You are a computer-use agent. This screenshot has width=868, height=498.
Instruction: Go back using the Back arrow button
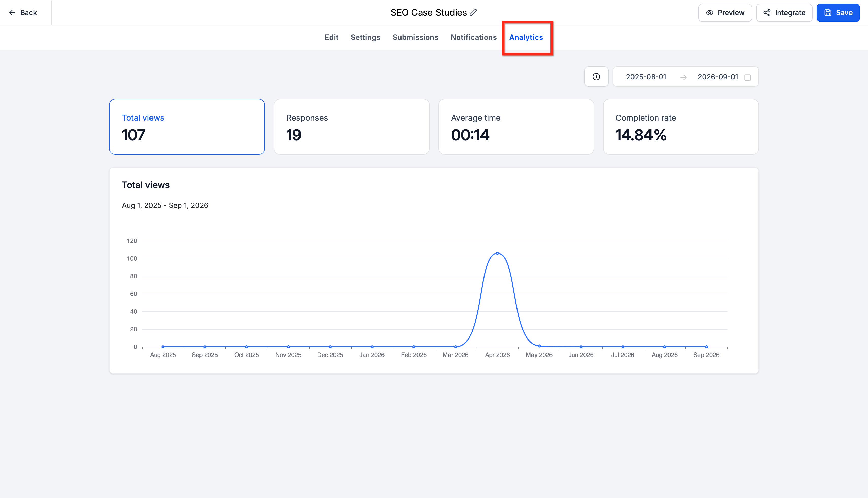point(23,13)
